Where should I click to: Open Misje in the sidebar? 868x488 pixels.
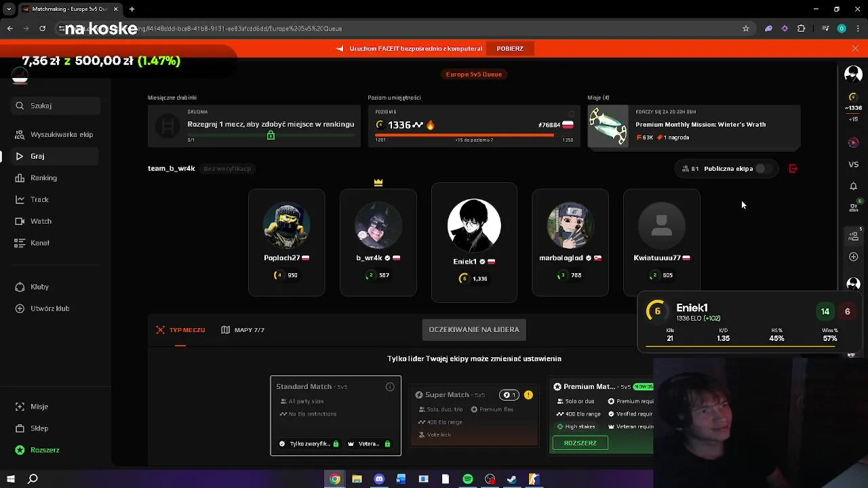[x=54, y=407]
